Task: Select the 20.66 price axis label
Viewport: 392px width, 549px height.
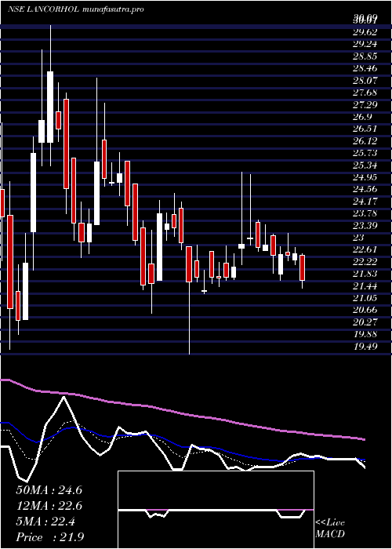Action: pyautogui.click(x=365, y=311)
